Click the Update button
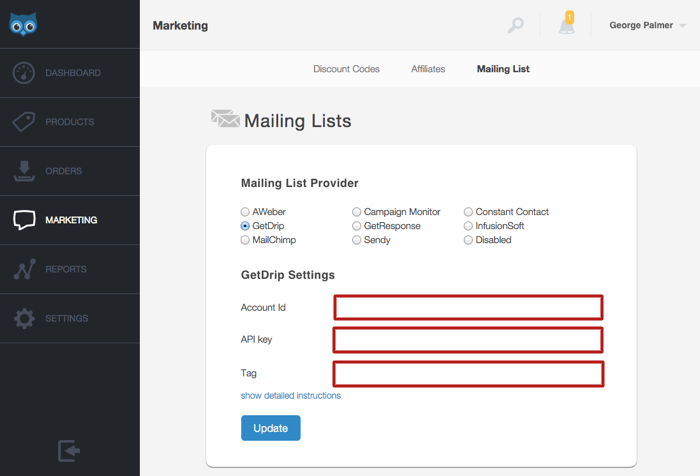 point(271,428)
